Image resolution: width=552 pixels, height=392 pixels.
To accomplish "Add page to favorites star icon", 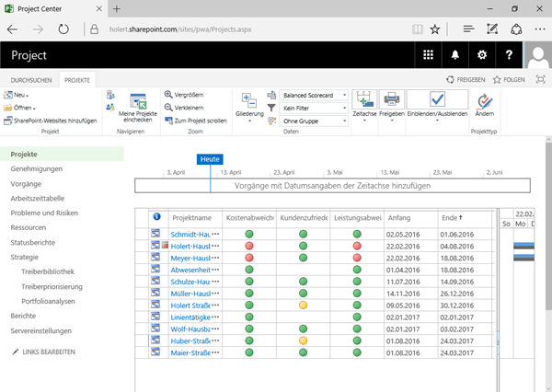I will point(435,29).
